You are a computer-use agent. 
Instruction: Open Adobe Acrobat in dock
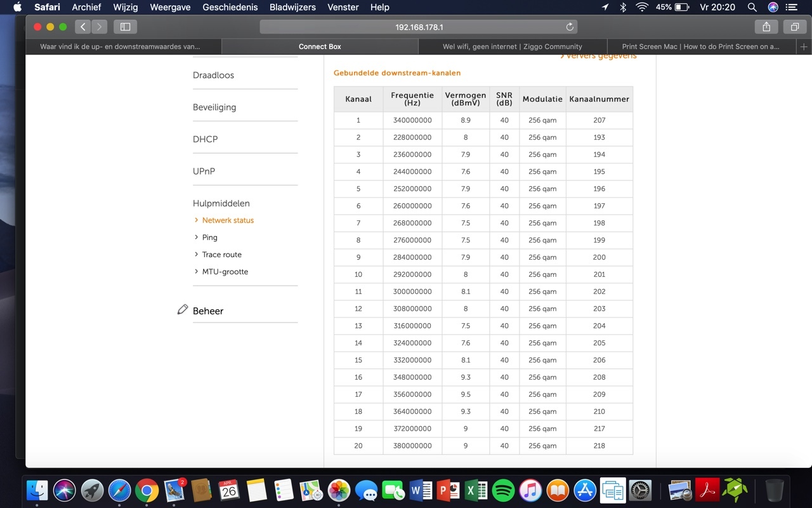[707, 490]
